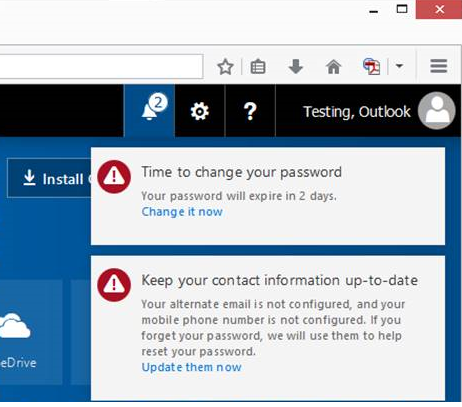Open the browser hamburger menu
The image size is (462, 407).
tap(438, 66)
